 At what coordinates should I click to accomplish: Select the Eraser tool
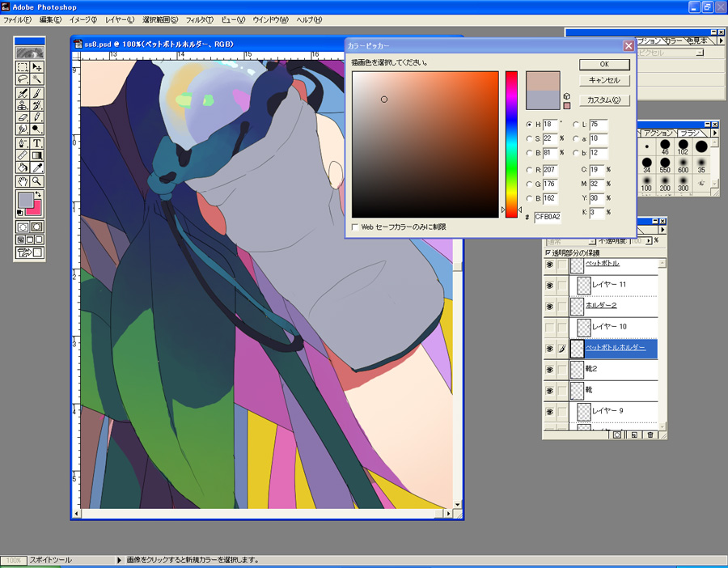click(x=23, y=117)
